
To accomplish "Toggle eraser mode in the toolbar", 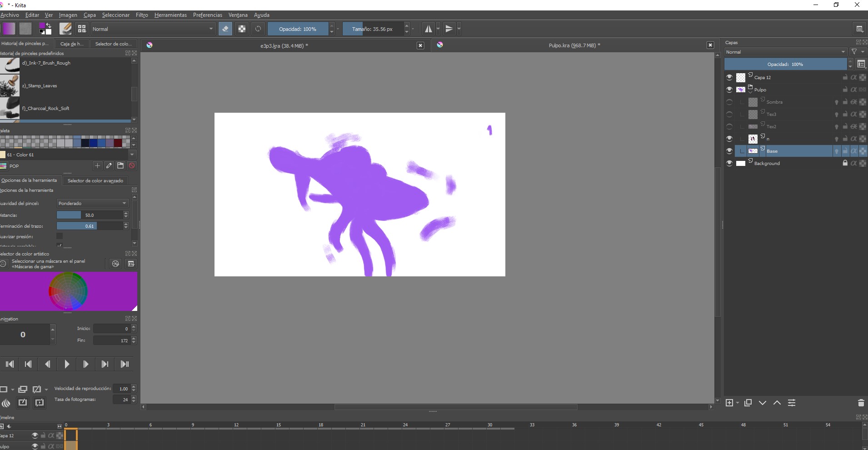I will pyautogui.click(x=225, y=29).
